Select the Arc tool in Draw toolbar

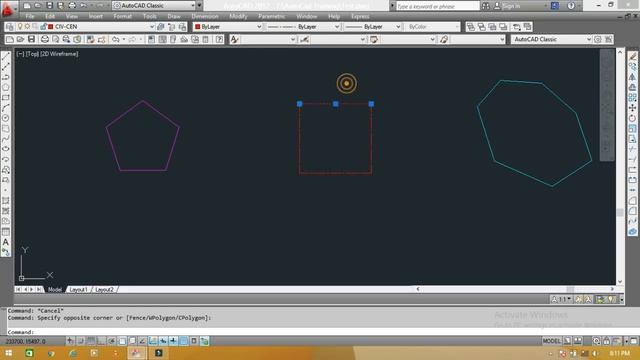(6, 108)
